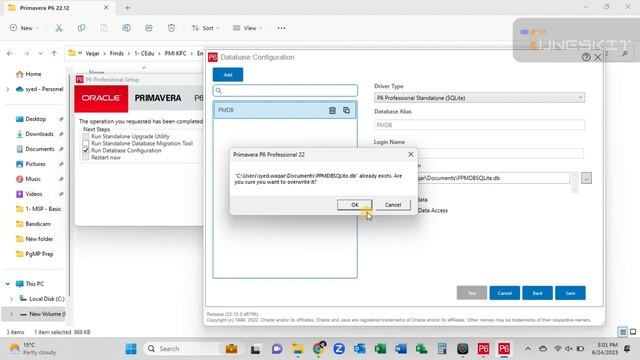Click the Database Alias field

[479, 125]
